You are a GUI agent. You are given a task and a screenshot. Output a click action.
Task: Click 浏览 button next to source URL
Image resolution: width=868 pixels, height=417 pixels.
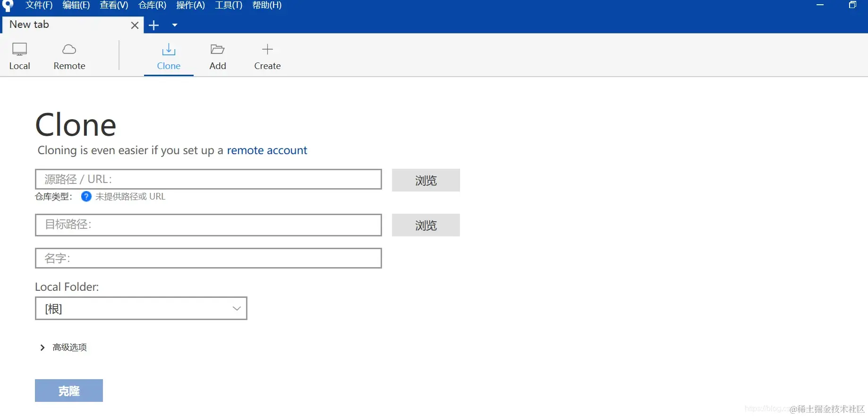click(x=426, y=180)
